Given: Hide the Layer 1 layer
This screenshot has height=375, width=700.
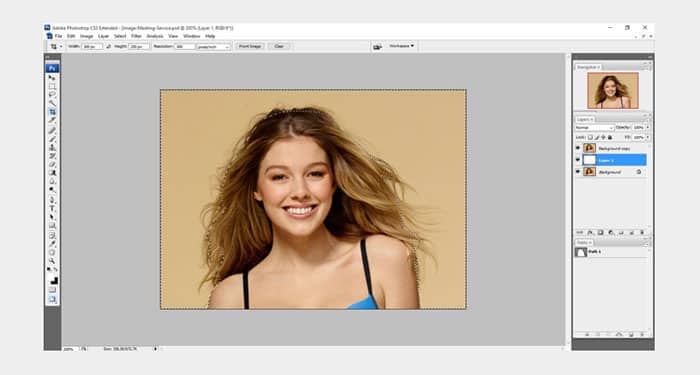Looking at the screenshot, I should point(578,160).
